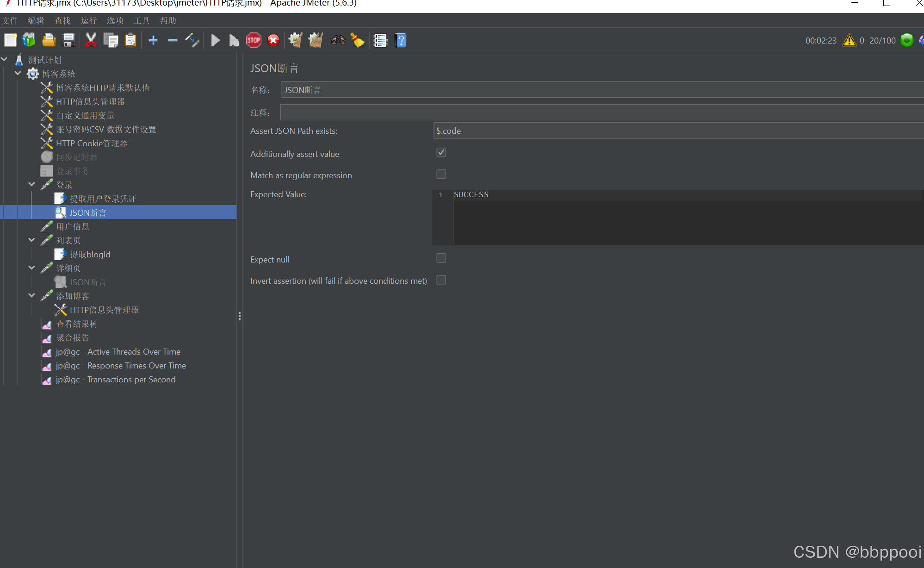Tick the Invert assertion checkbox

(x=441, y=280)
